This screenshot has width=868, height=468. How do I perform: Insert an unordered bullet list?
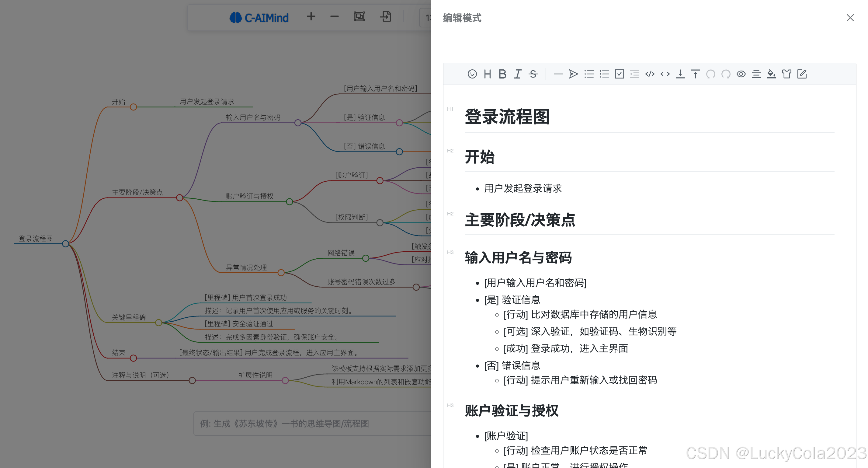[x=589, y=74]
